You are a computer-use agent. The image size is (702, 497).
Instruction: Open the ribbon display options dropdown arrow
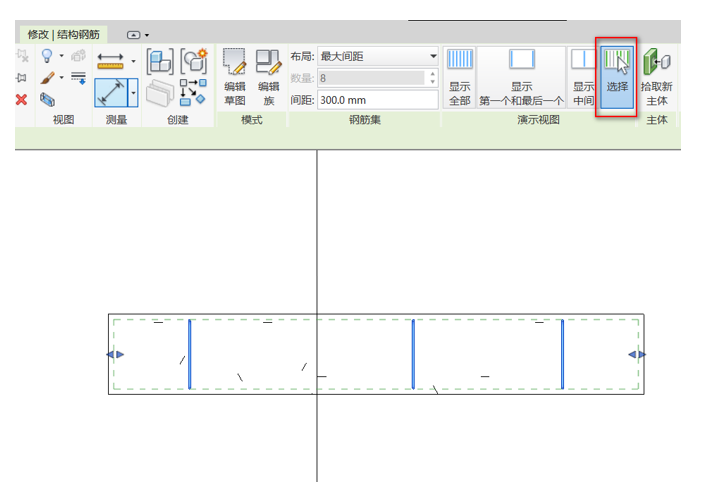tap(147, 35)
